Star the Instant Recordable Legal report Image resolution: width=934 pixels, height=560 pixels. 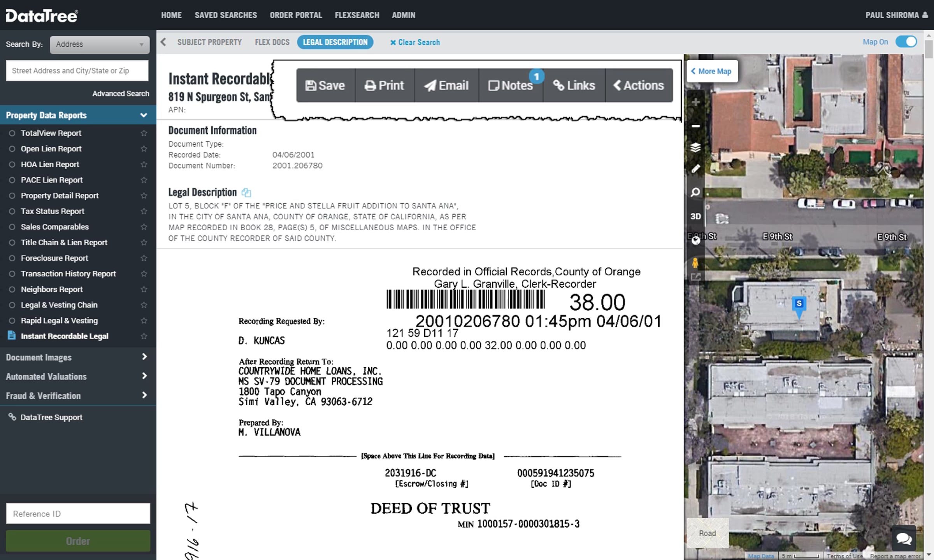click(144, 336)
